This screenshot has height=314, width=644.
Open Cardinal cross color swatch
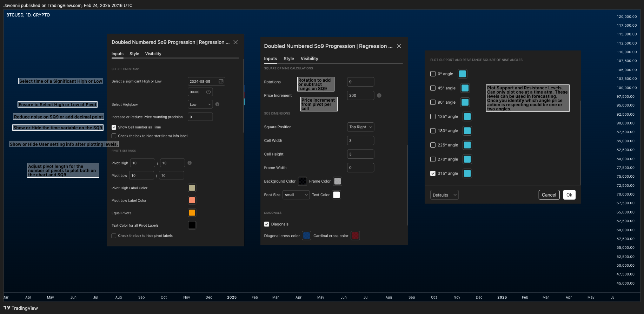coord(355,236)
